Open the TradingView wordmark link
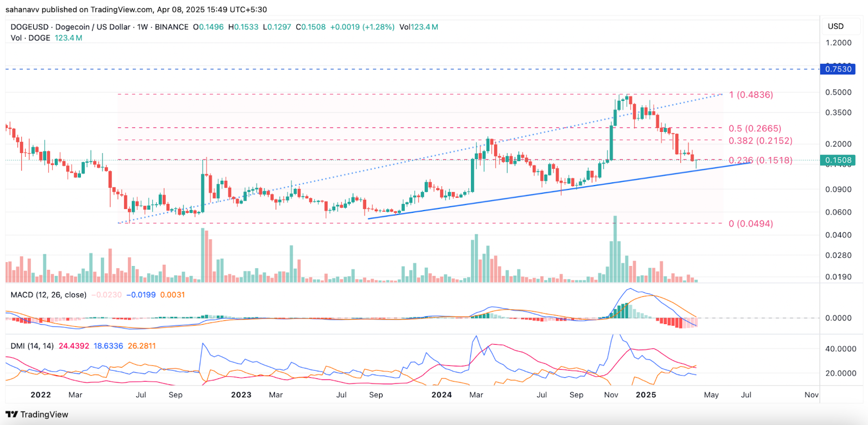This screenshot has width=868, height=425. 44,415
